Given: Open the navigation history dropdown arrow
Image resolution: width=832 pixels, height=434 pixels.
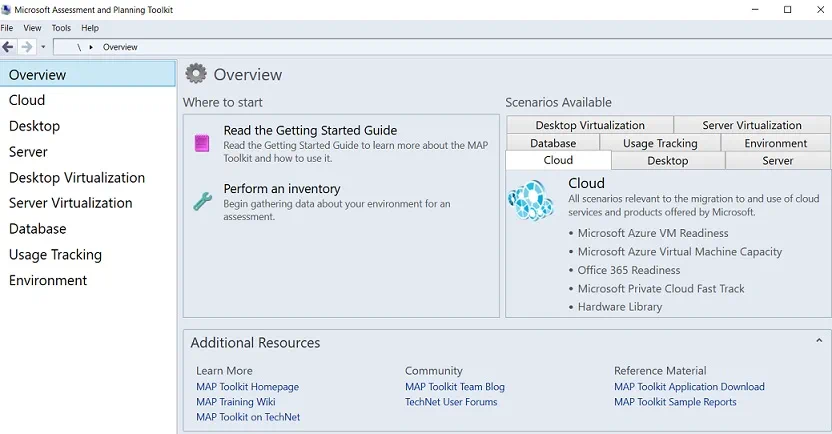Looking at the screenshot, I should 43,47.
